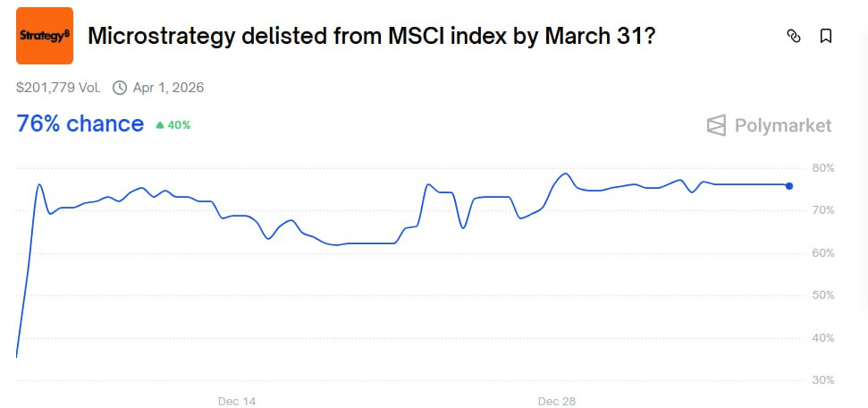Bookmark this market
This screenshot has height=408, width=868.
tap(826, 36)
